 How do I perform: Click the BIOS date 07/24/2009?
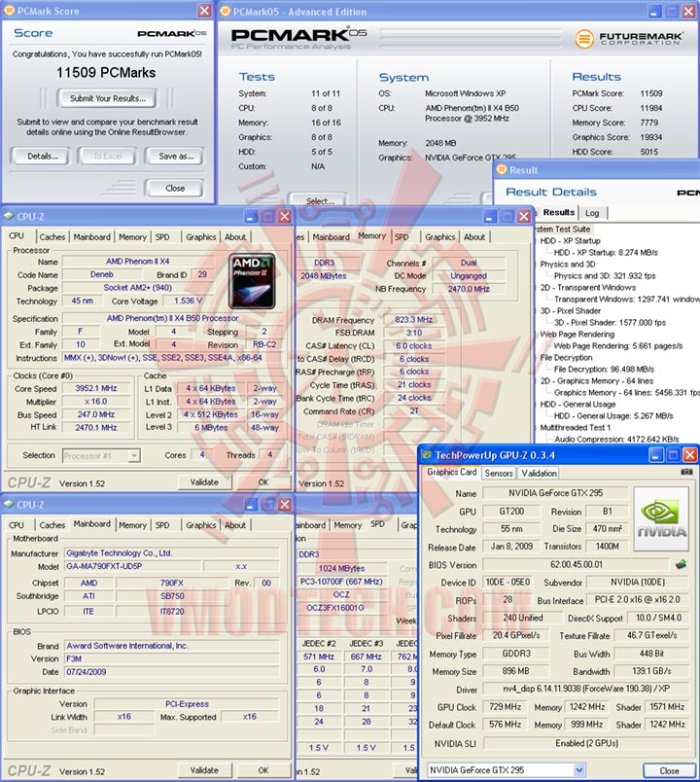coord(172,672)
